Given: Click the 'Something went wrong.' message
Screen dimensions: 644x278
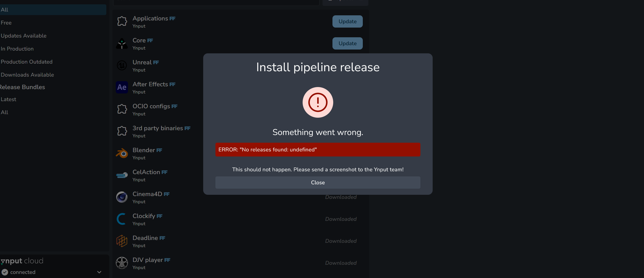Looking at the screenshot, I should [318, 132].
